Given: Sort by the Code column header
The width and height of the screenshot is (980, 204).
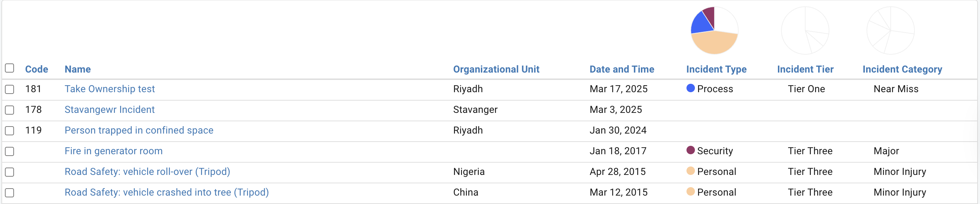Looking at the screenshot, I should pyautogui.click(x=36, y=69).
